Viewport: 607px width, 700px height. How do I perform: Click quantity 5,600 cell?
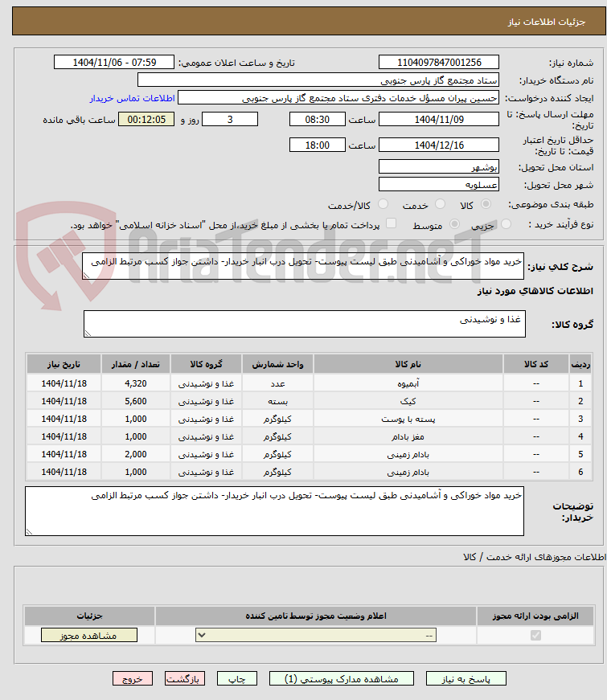(x=136, y=401)
